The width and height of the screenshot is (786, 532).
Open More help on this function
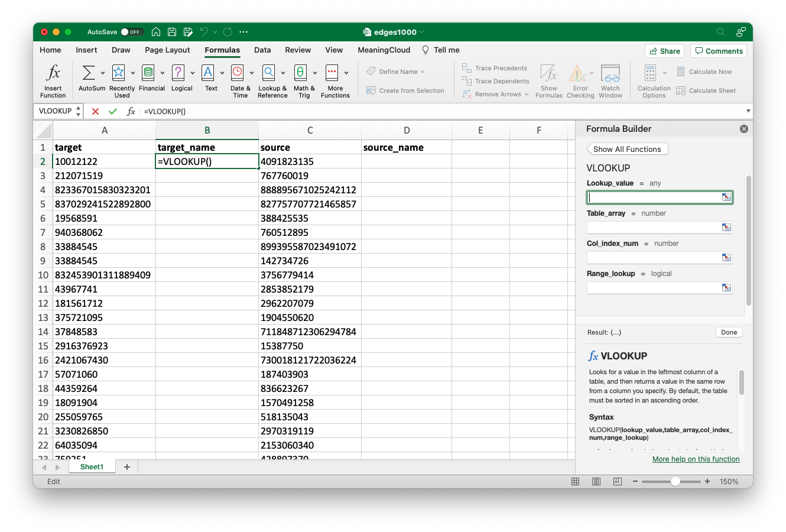pyautogui.click(x=696, y=459)
